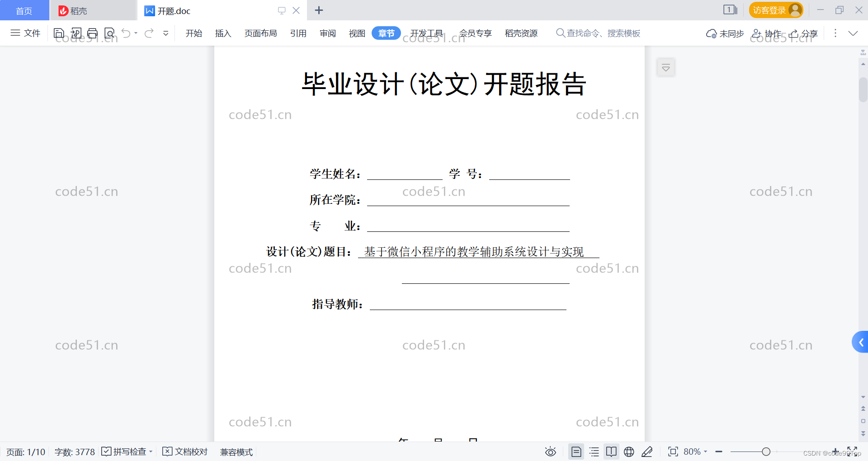Activate the writing mode pen icon
Screen dimensions: 868x461
pyautogui.click(x=647, y=452)
